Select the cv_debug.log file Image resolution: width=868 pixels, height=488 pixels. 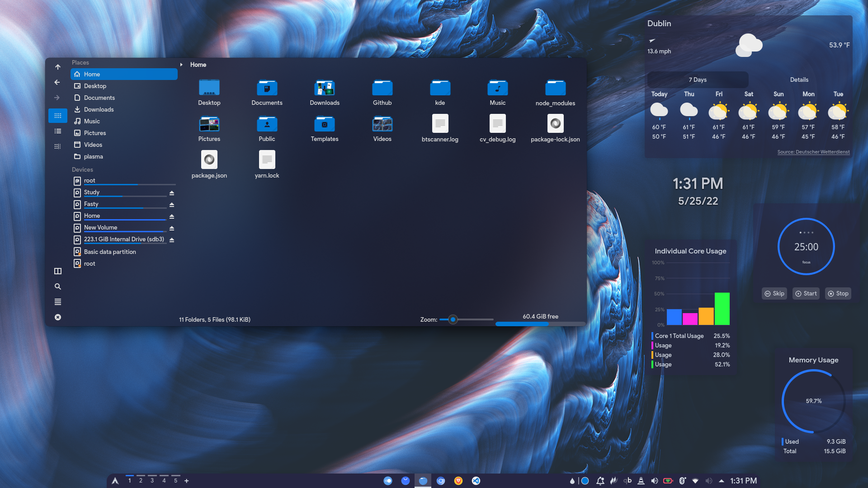498,129
